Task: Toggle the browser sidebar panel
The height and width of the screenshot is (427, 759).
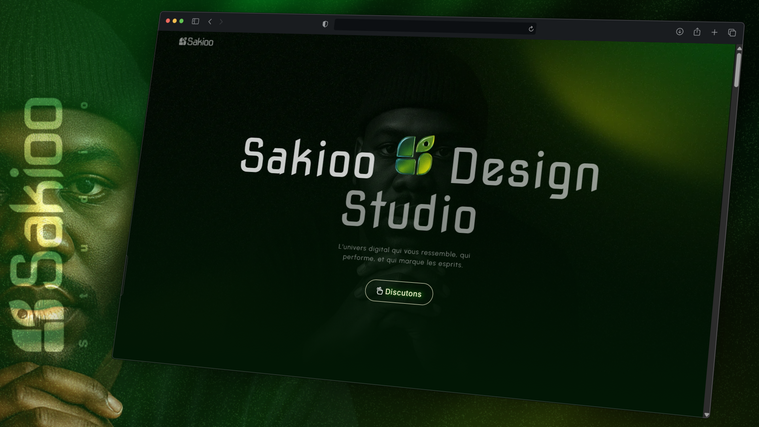Action: [195, 21]
